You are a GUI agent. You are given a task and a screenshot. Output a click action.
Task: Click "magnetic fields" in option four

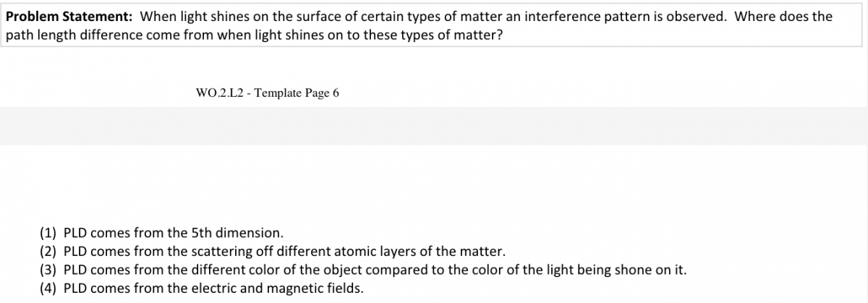pyautogui.click(x=315, y=289)
